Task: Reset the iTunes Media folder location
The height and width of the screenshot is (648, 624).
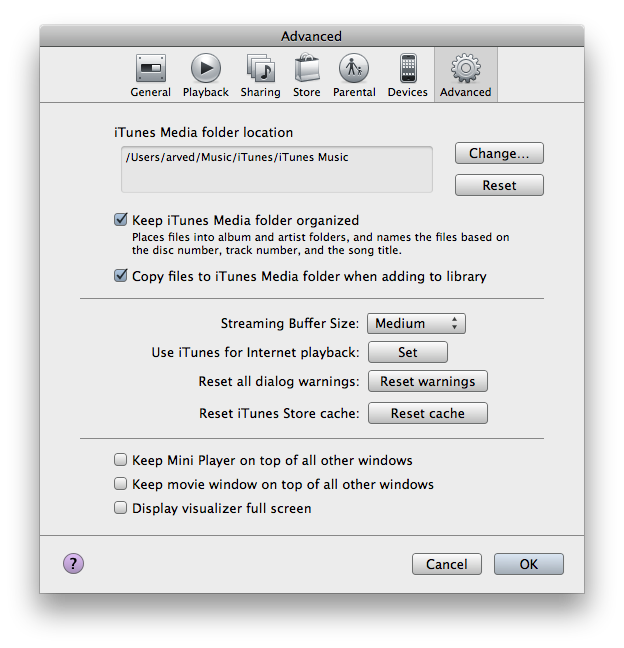Action: click(499, 185)
